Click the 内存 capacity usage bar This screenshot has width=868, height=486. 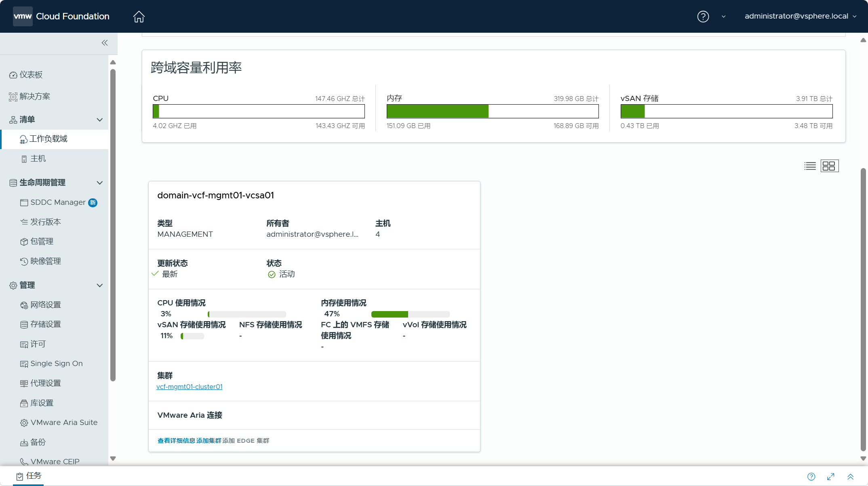[x=492, y=112]
